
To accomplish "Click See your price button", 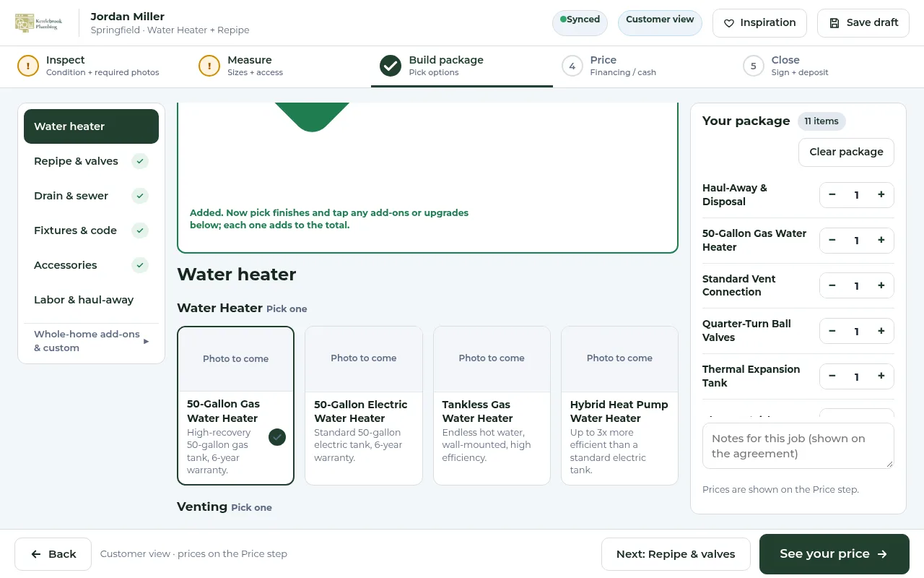I will pyautogui.click(x=834, y=554).
